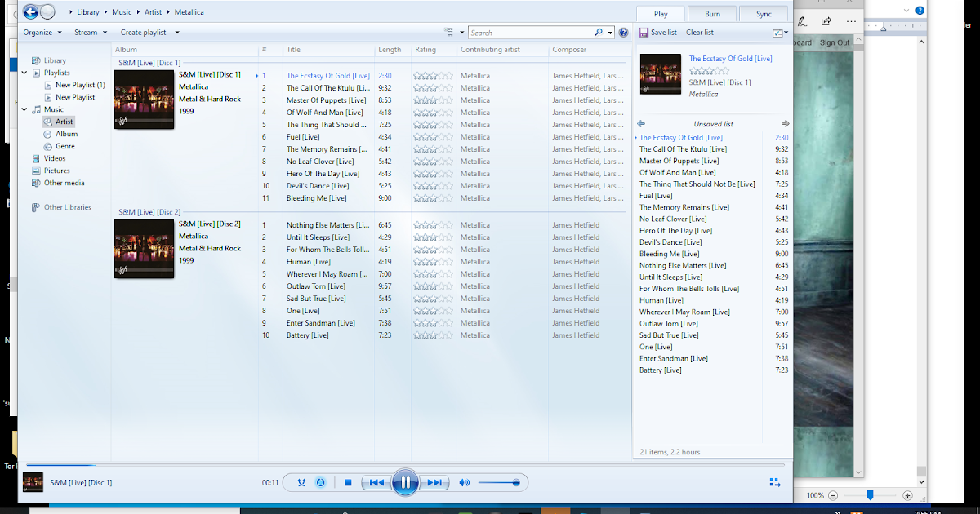The height and width of the screenshot is (514, 980).
Task: Go to the previous list using the left arrow
Action: (641, 124)
